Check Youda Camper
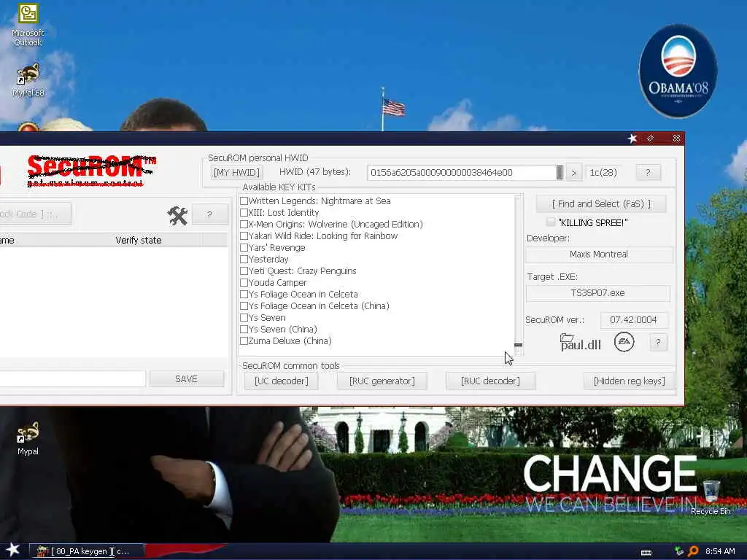Image resolution: width=747 pixels, height=560 pixels. pyautogui.click(x=244, y=282)
